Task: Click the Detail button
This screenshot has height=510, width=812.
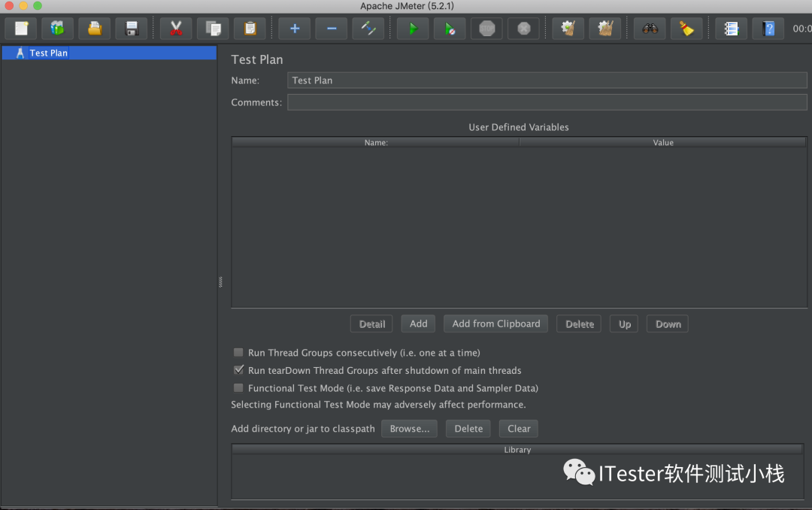Action: click(x=372, y=324)
